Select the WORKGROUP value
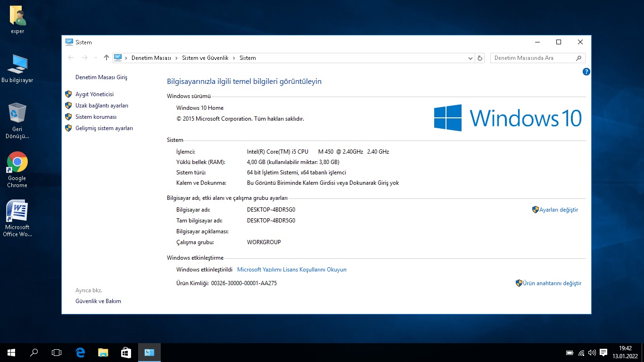644x362 pixels. pyautogui.click(x=264, y=242)
